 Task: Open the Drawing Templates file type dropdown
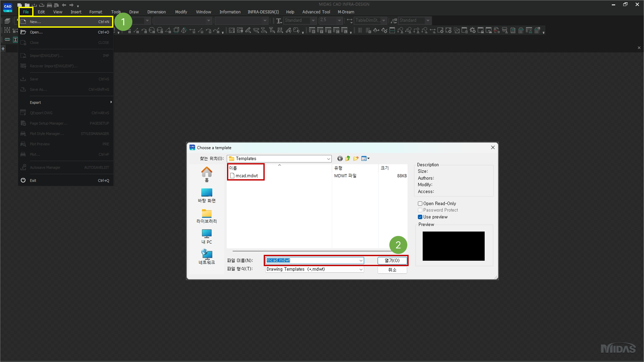point(361,269)
